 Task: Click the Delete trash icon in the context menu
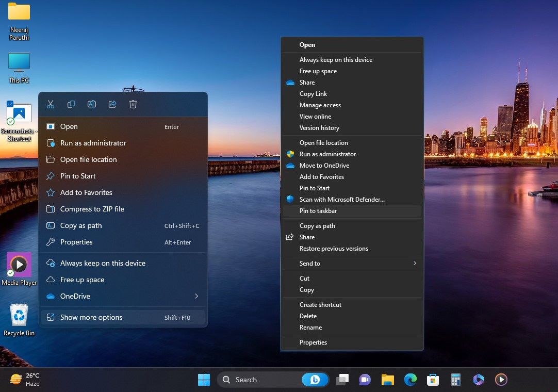[133, 104]
